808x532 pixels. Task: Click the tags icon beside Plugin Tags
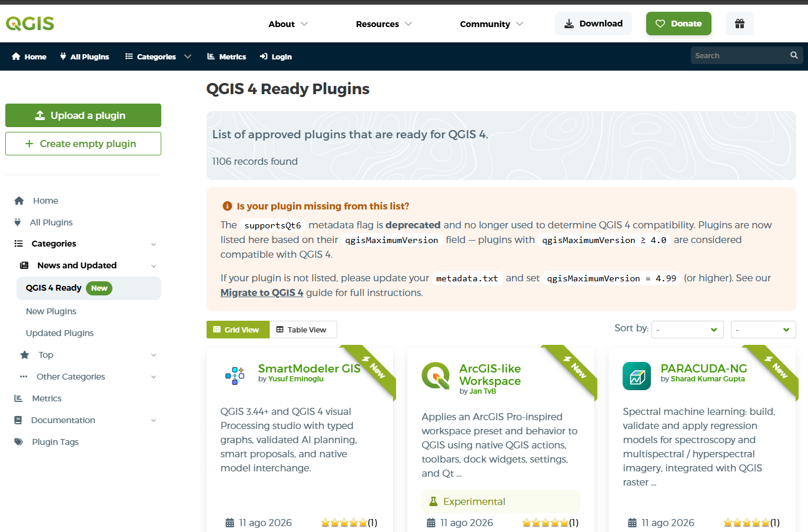point(19,442)
